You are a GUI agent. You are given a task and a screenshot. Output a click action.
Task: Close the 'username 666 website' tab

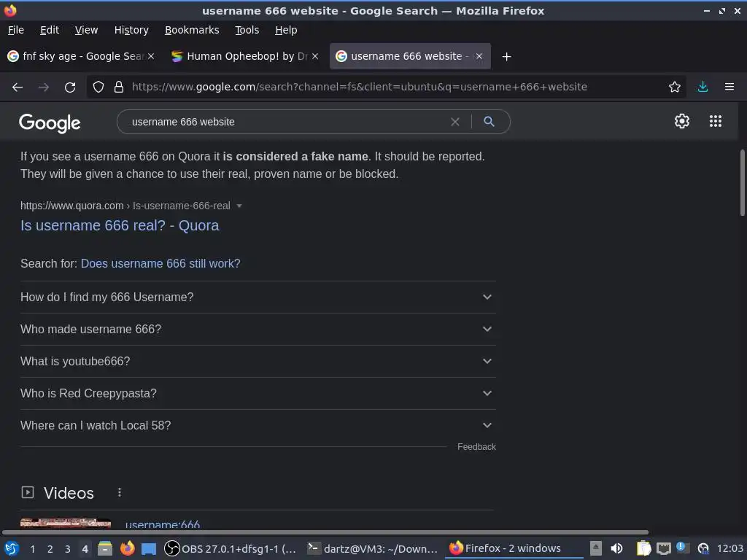pos(479,56)
